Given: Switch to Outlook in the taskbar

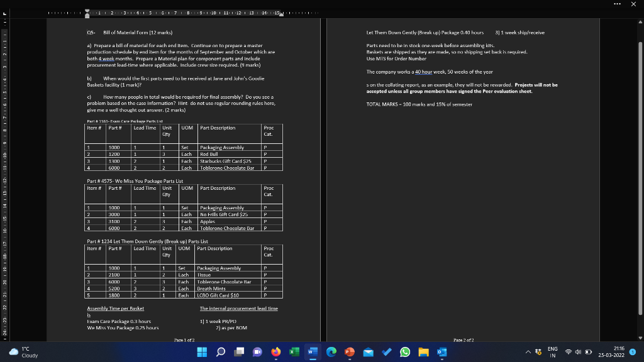Looking at the screenshot, I should 442,352.
